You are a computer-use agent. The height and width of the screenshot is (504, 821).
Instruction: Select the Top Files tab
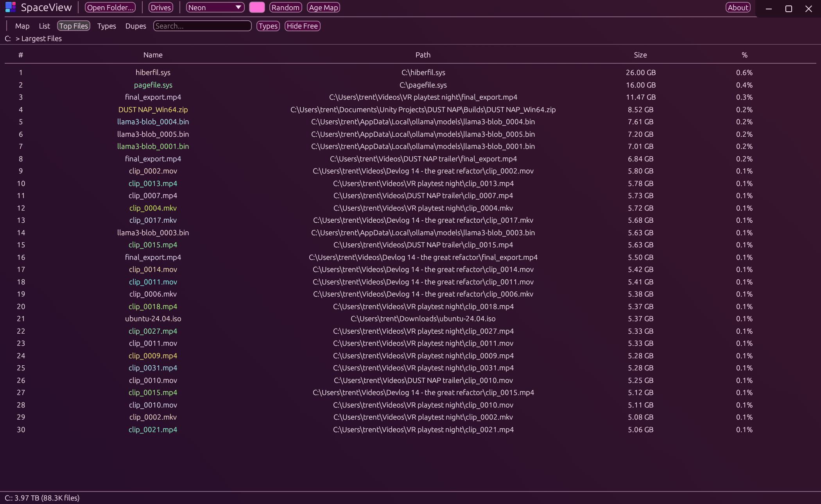click(x=73, y=26)
